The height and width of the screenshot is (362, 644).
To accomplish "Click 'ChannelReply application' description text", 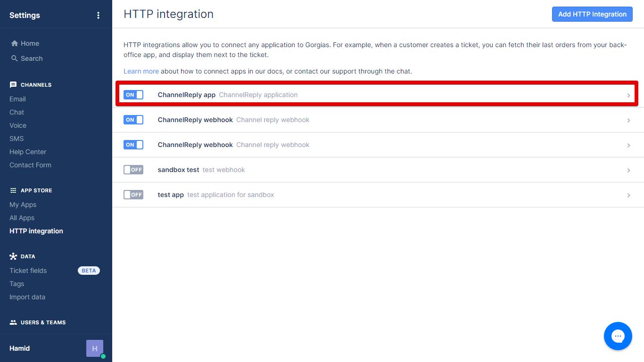I will coord(258,95).
